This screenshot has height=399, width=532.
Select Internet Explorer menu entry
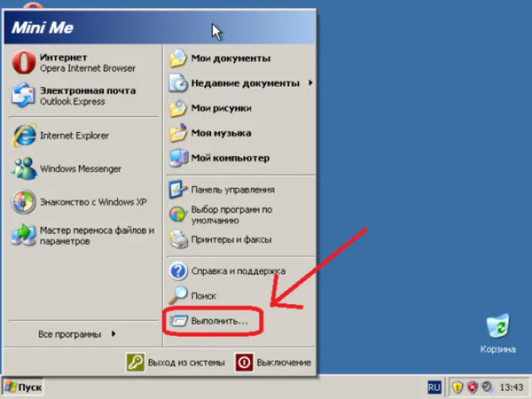[x=83, y=135]
